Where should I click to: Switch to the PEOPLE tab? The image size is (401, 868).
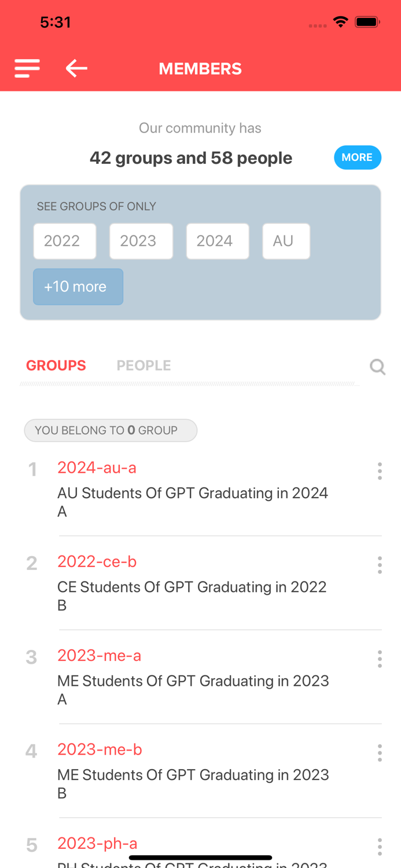click(x=144, y=365)
